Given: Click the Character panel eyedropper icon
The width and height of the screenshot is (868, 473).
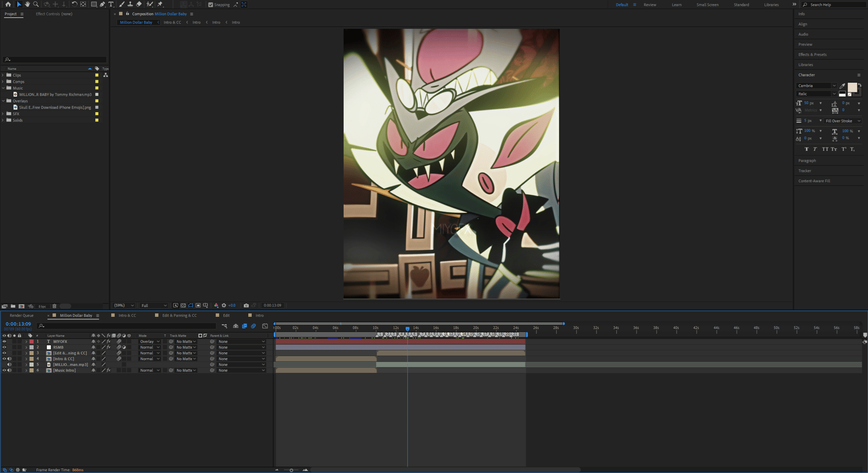Looking at the screenshot, I should tap(843, 86).
